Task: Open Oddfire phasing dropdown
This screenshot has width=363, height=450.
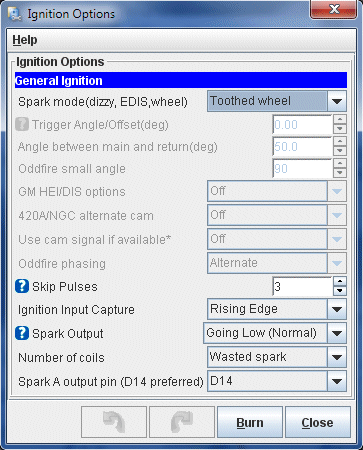Action: tap(277, 263)
